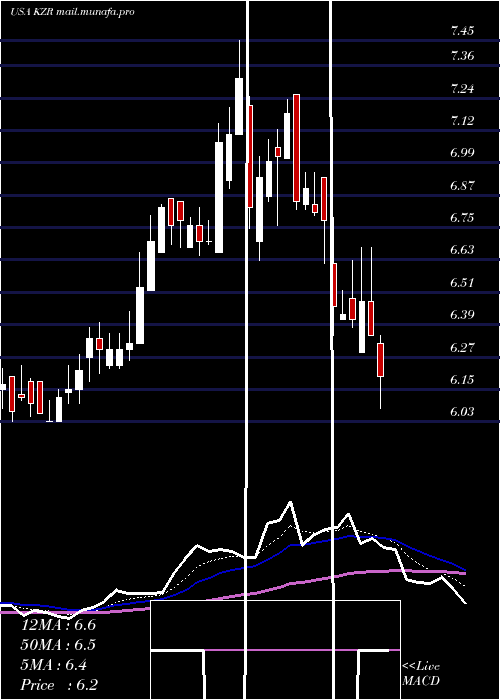Click the 6.39 price axis label
This screenshot has width=500, height=700.
coord(462,315)
